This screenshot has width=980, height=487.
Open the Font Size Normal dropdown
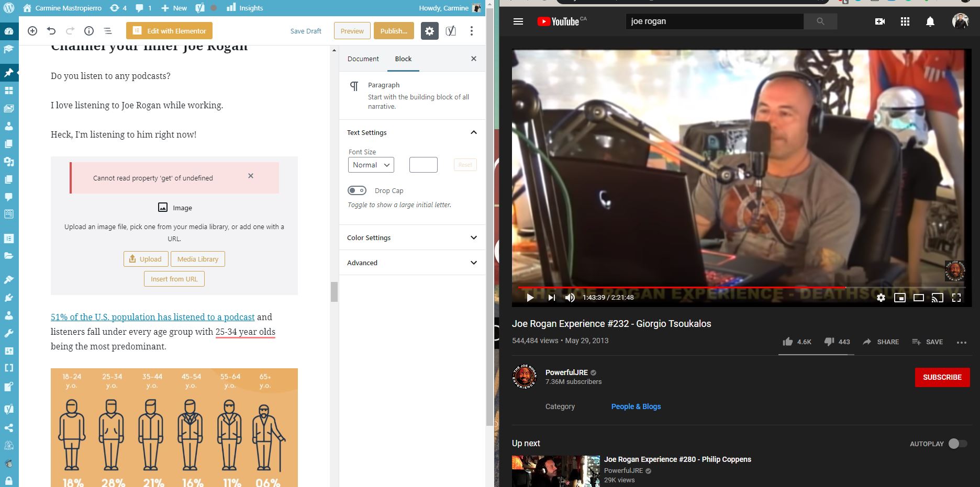[x=371, y=165]
